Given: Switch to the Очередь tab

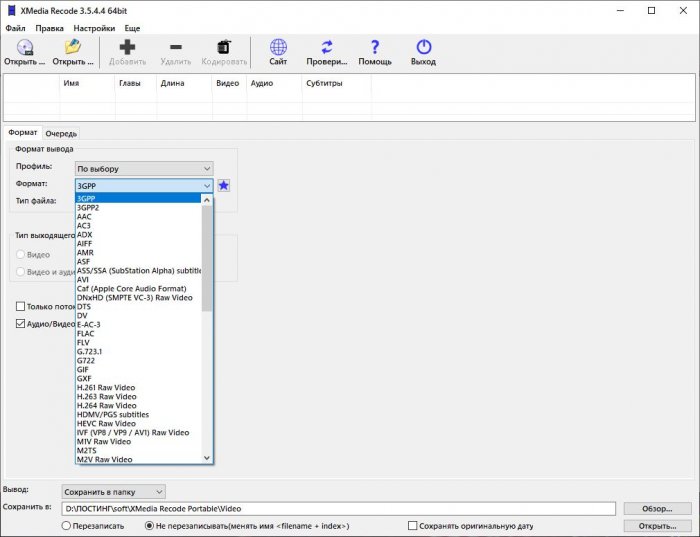Looking at the screenshot, I should 61,133.
